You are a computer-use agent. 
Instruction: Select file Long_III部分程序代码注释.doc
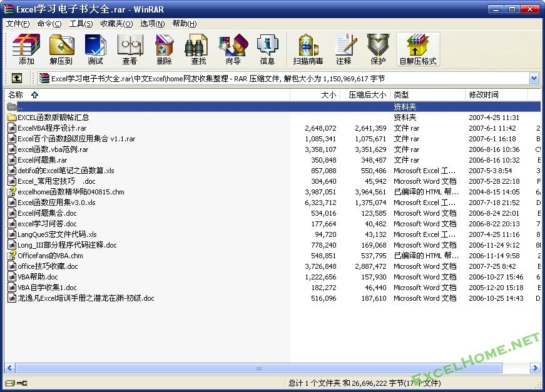click(x=67, y=245)
